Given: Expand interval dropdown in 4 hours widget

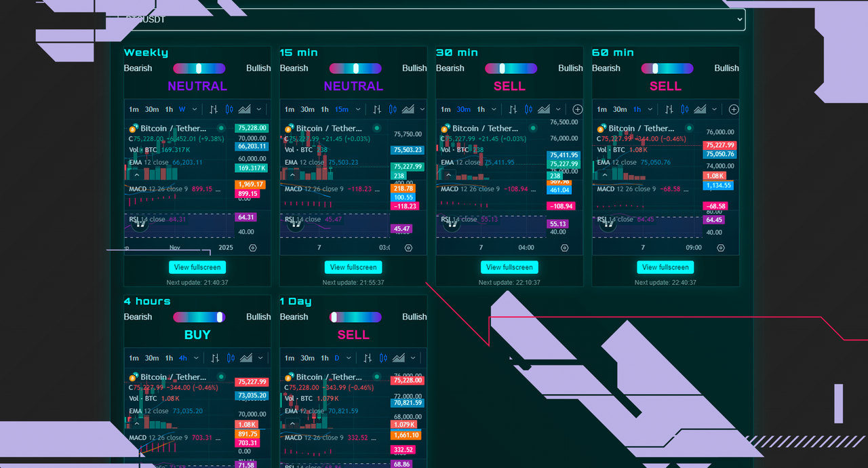Looking at the screenshot, I should click(197, 358).
